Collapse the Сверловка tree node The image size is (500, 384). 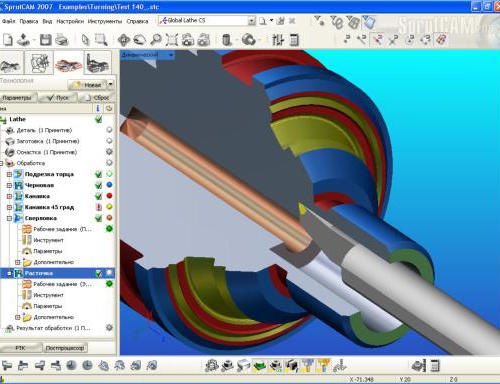point(9,218)
